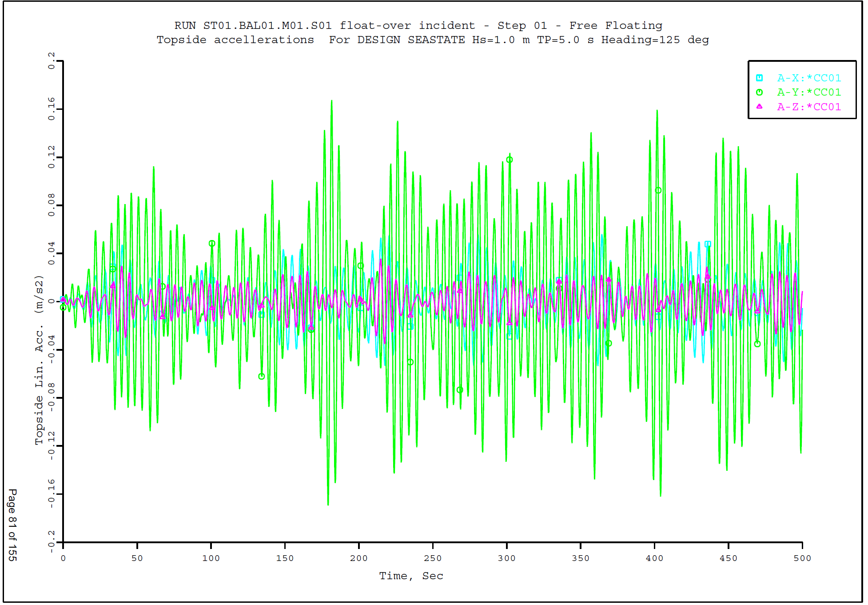The height and width of the screenshot is (605, 868).
Task: Click the 'Time, Sec' x-axis label
Action: coord(411,576)
